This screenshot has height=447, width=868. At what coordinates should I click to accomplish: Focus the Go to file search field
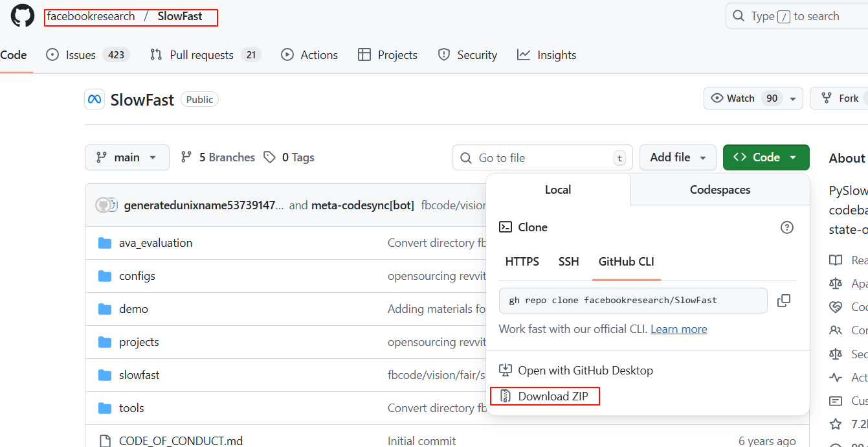point(542,157)
